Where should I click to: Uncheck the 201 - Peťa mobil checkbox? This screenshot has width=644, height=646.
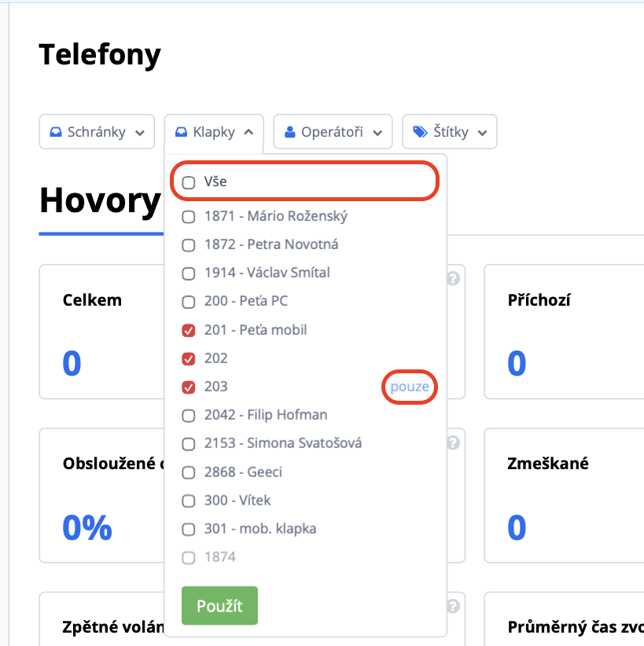pos(189,330)
